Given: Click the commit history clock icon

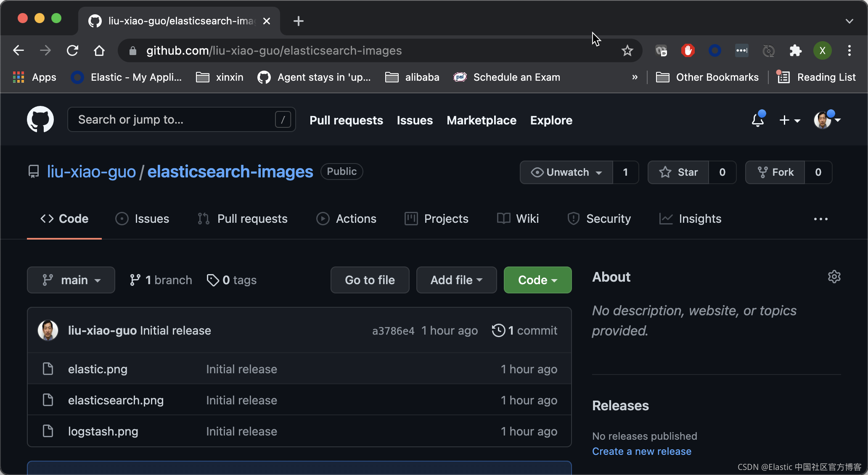Looking at the screenshot, I should tap(498, 330).
